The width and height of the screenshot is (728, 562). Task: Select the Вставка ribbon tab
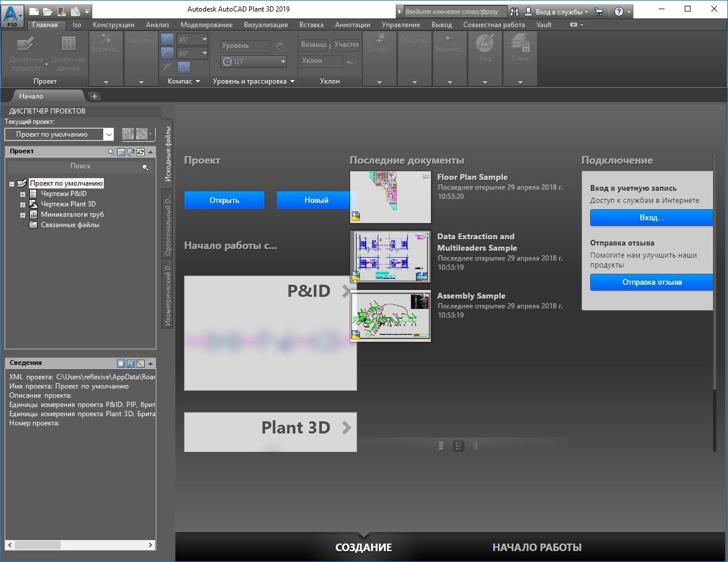[312, 25]
